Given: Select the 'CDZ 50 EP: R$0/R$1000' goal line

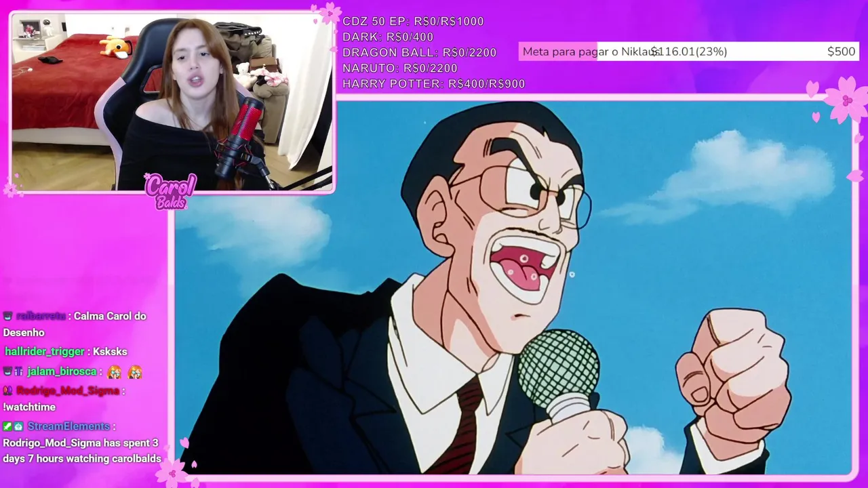Looking at the screenshot, I should pos(413,21).
